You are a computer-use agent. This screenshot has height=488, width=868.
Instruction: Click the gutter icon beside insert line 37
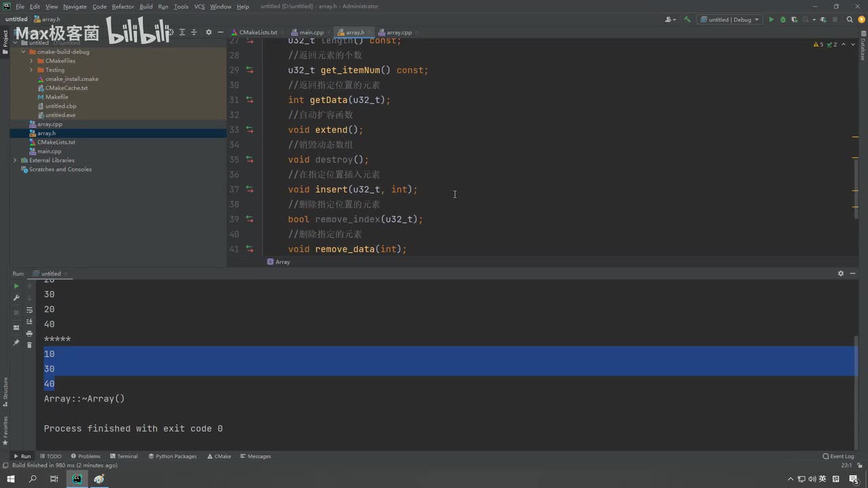[x=250, y=189]
